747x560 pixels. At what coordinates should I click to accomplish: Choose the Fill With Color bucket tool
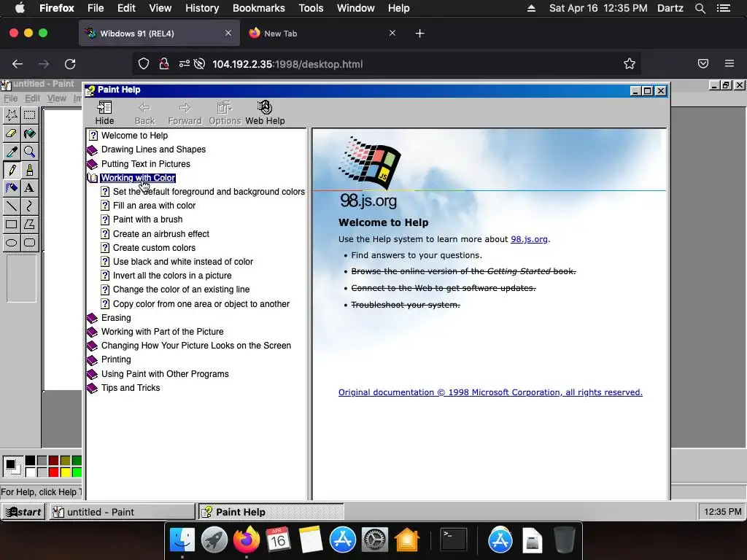pyautogui.click(x=29, y=133)
